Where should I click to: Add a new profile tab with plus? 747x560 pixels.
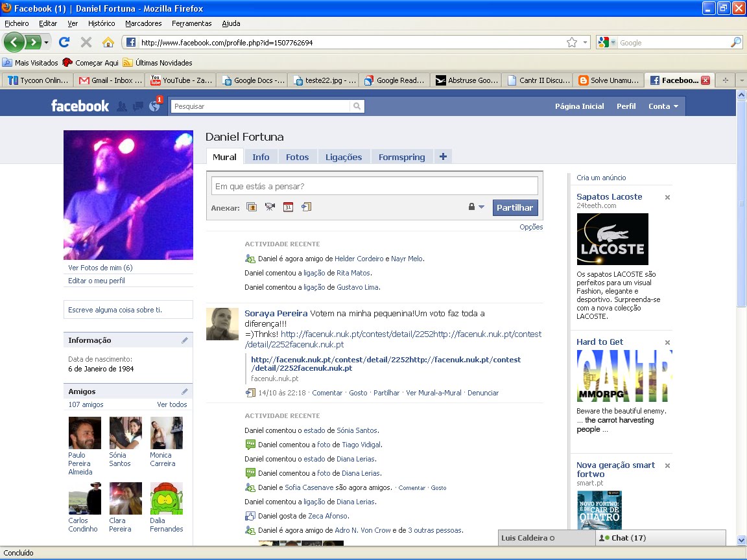[x=443, y=157]
